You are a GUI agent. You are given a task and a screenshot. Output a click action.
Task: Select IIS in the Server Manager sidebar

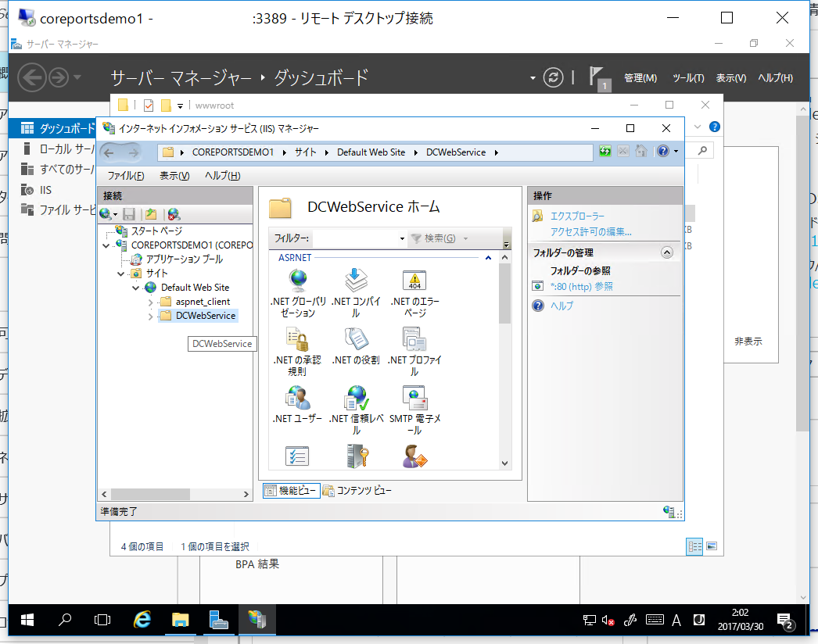(46, 190)
